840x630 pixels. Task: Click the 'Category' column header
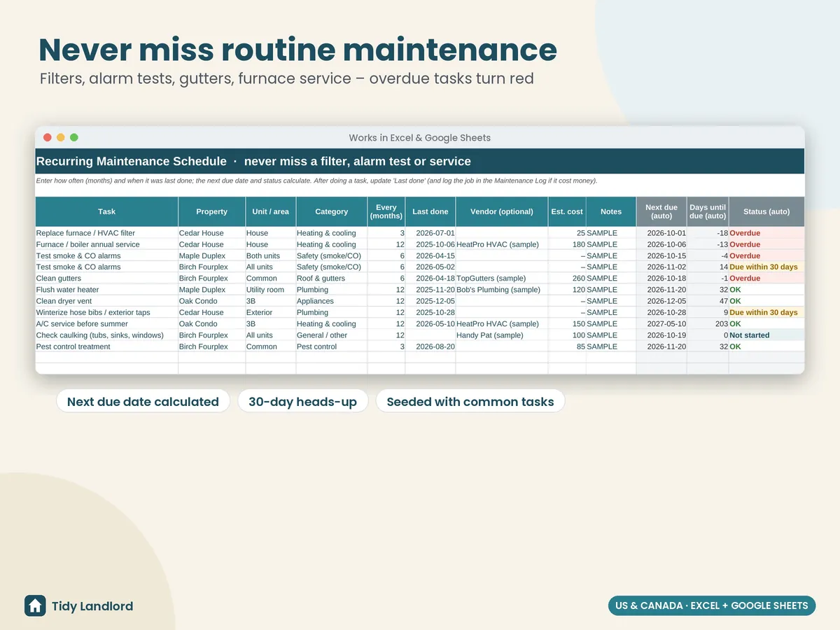pyautogui.click(x=332, y=211)
